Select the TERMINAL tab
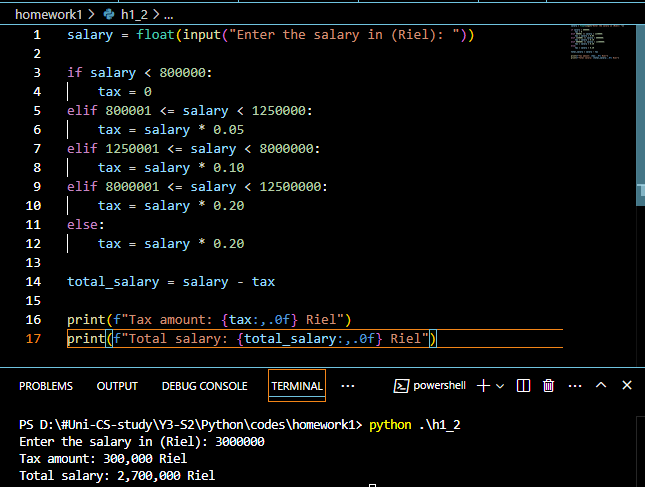 (297, 386)
